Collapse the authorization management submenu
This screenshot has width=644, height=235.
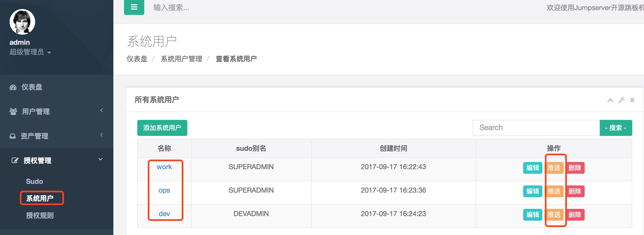(100, 159)
